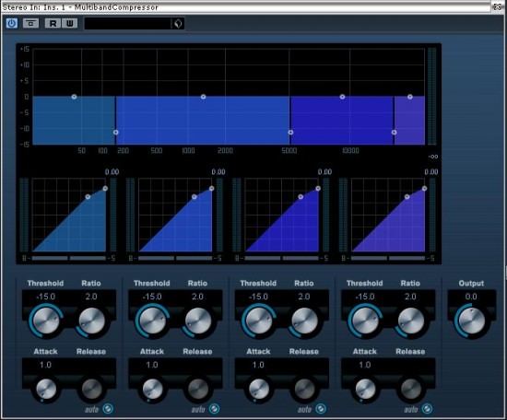
Task: Open the preset name field
Action: pos(128,24)
